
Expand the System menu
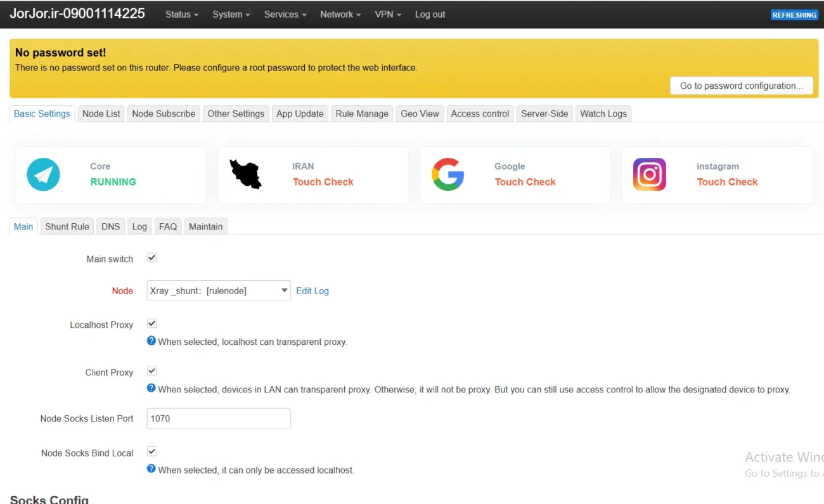(x=231, y=15)
